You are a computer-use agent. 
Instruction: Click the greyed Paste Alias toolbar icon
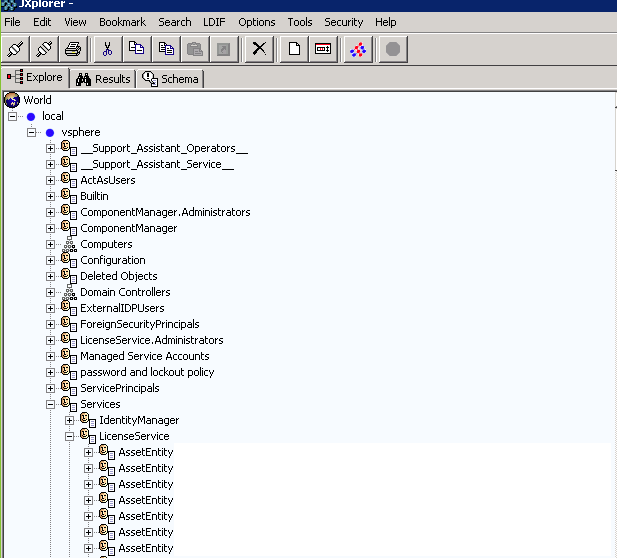pyautogui.click(x=224, y=50)
